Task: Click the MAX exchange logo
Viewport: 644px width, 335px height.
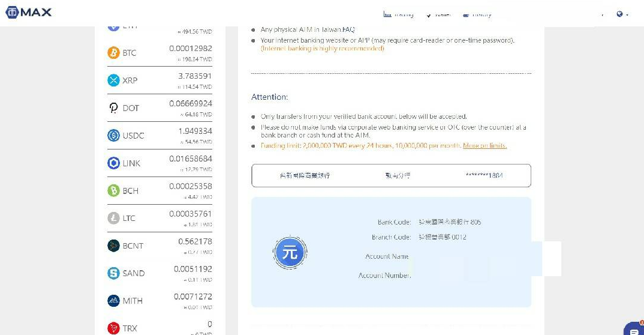Action: coord(29,13)
